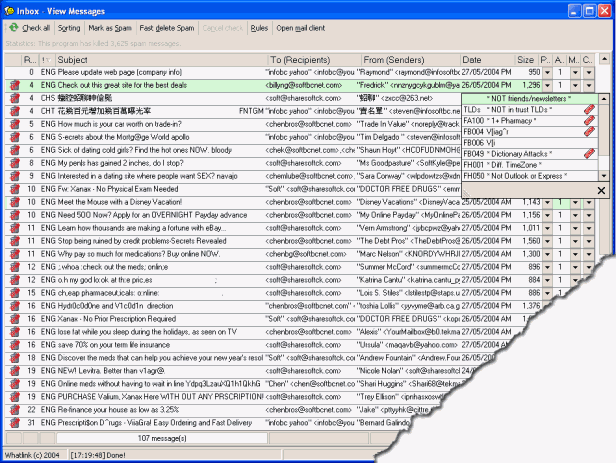Close the rules popup with the X
The height and width of the screenshot is (463, 616).
(600, 190)
